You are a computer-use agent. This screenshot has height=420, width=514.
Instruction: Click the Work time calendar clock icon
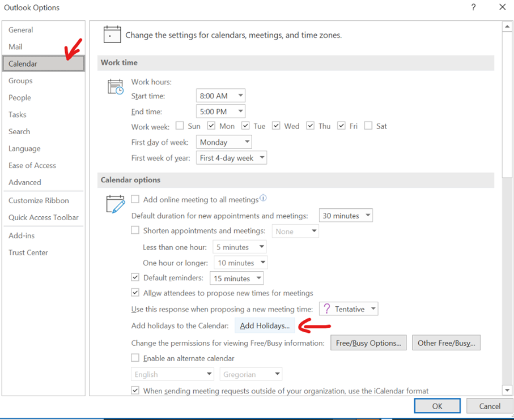pyautogui.click(x=115, y=87)
